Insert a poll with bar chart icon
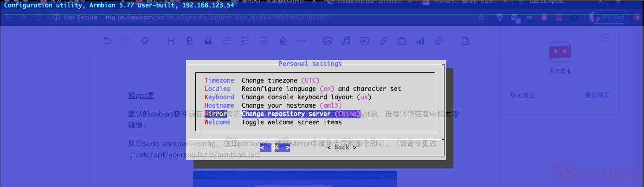 point(420,41)
